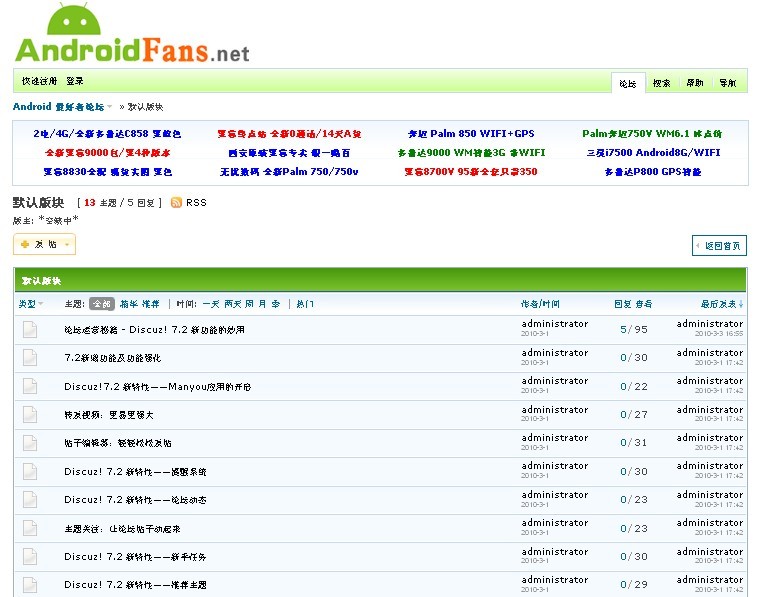
Task: Open the red ad link mentioning 9000
Action: pyautogui.click(x=107, y=153)
